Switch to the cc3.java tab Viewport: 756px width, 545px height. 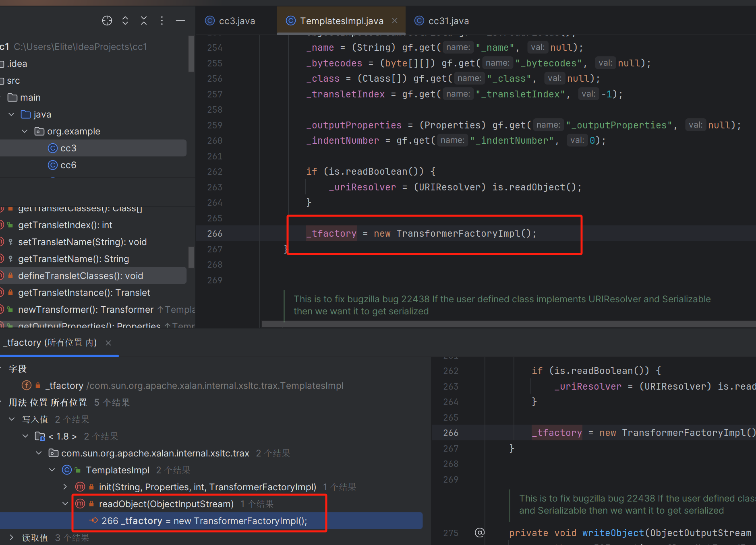coord(230,21)
